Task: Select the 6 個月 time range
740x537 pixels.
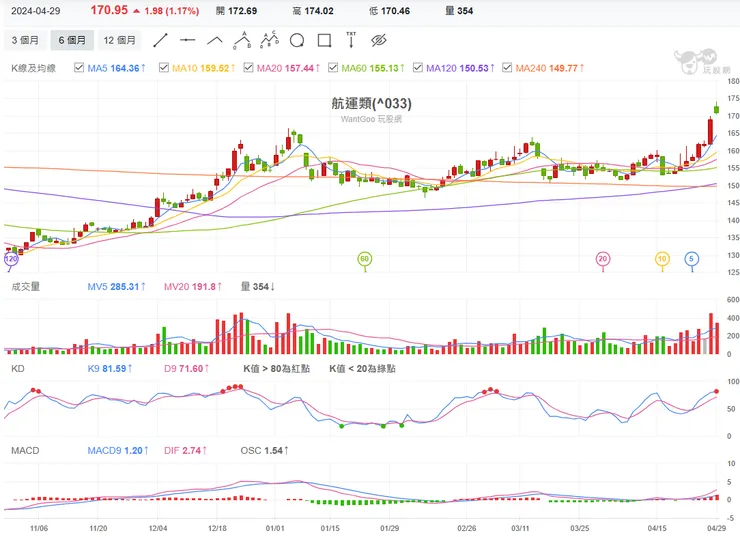Action: [x=71, y=41]
